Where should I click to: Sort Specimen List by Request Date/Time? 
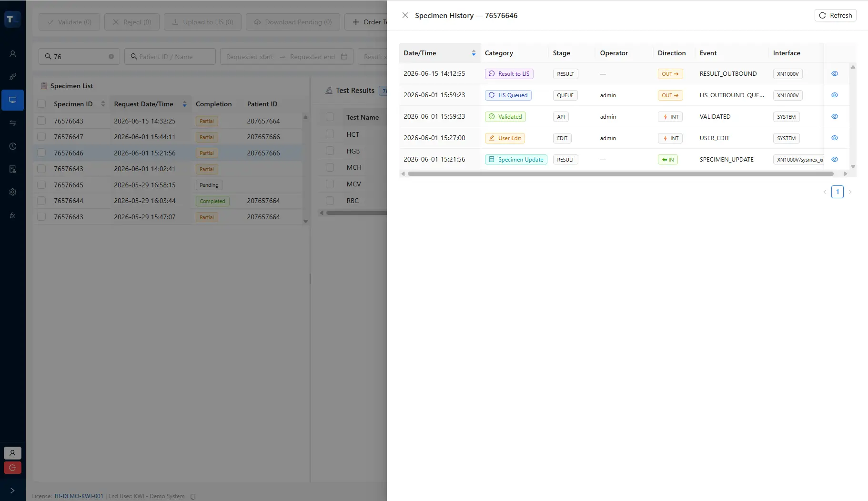point(184,104)
